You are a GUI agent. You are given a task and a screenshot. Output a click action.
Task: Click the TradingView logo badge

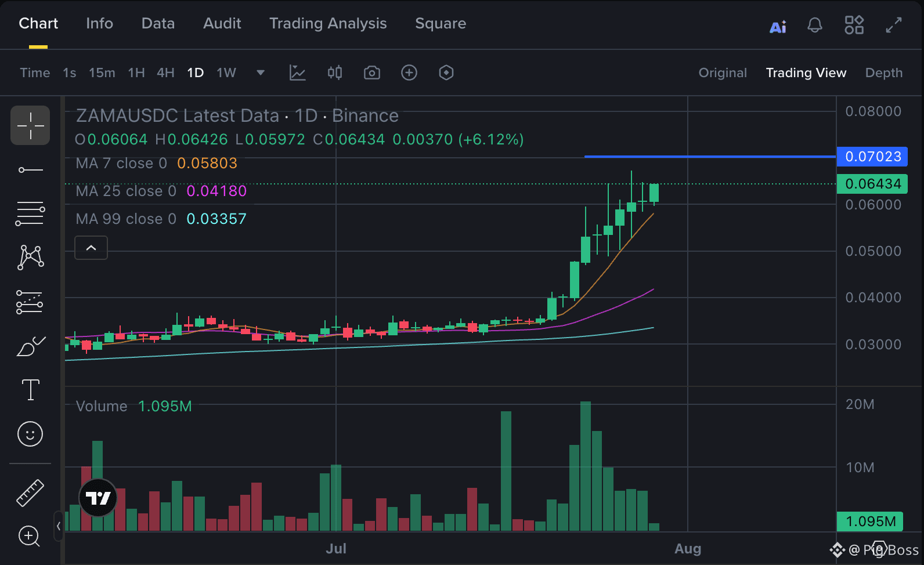pyautogui.click(x=98, y=498)
